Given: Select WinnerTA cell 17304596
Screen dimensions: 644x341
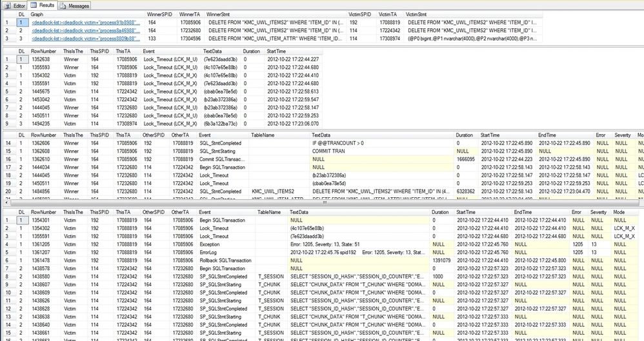Looking at the screenshot, I should pyautogui.click(x=191, y=39).
